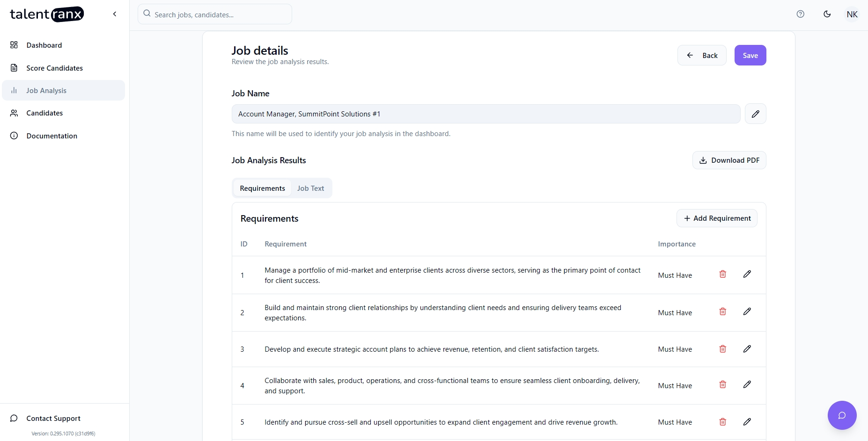Screen dimensions: 868x441
Task: Select the Candidates people icon
Action: [14, 113]
